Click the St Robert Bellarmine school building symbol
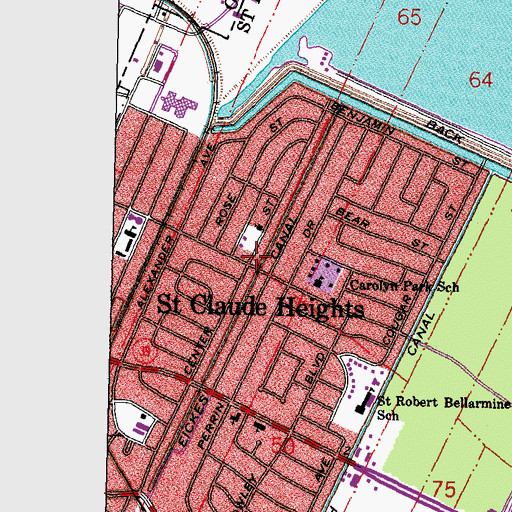Viewport: 512px width, 512px height. (x=365, y=403)
